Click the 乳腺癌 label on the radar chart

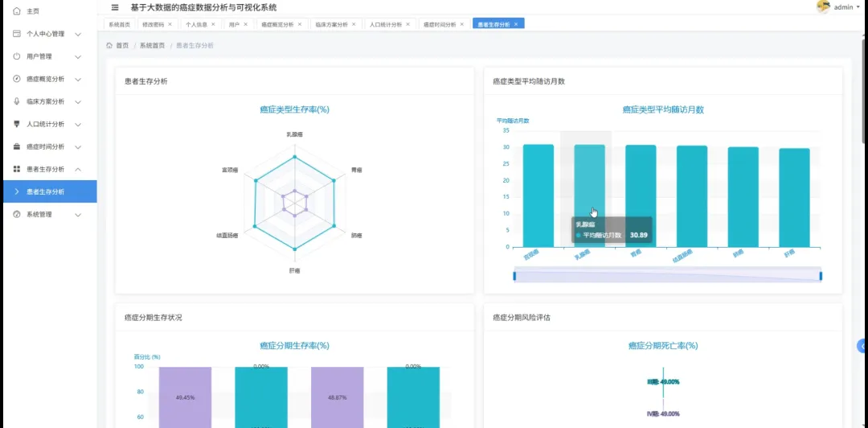[294, 134]
